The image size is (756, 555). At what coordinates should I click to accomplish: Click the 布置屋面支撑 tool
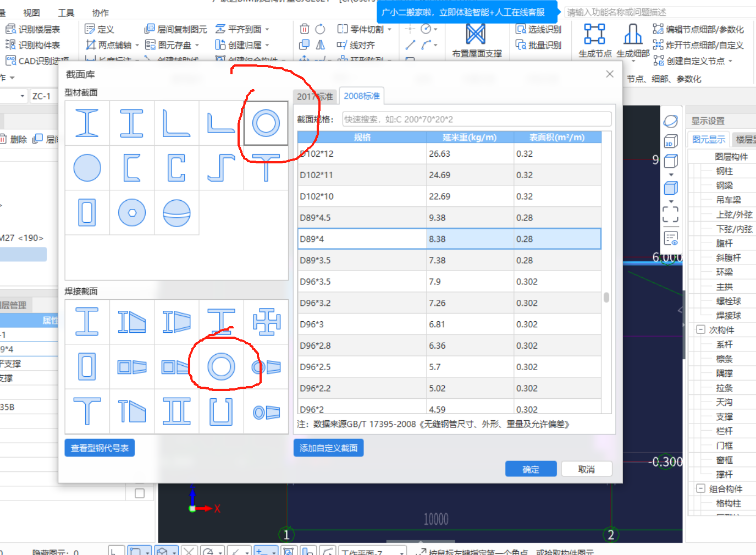click(x=477, y=41)
